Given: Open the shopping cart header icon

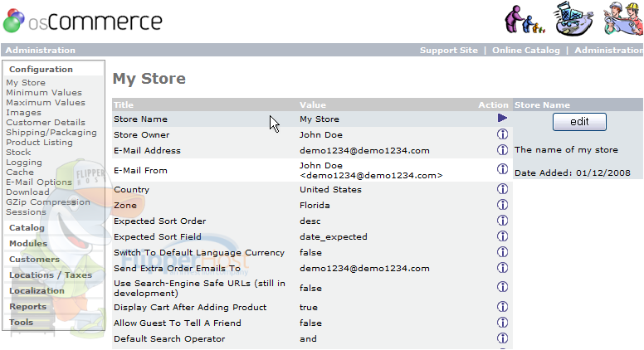Looking at the screenshot, I should [x=573, y=18].
